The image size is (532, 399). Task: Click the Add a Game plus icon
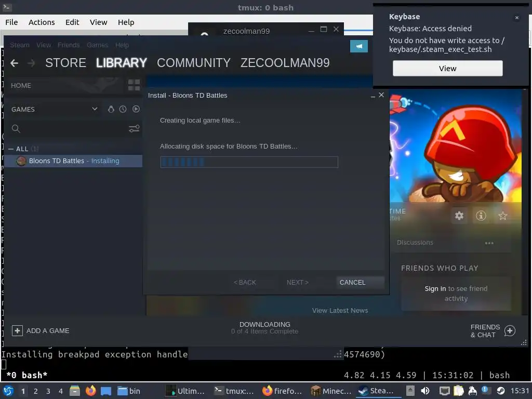17,330
